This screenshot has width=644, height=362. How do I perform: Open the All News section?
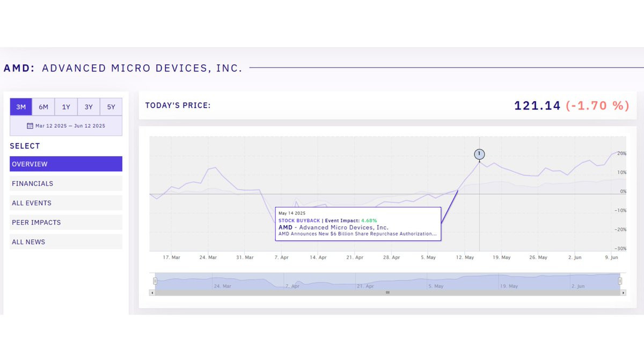pyautogui.click(x=66, y=242)
